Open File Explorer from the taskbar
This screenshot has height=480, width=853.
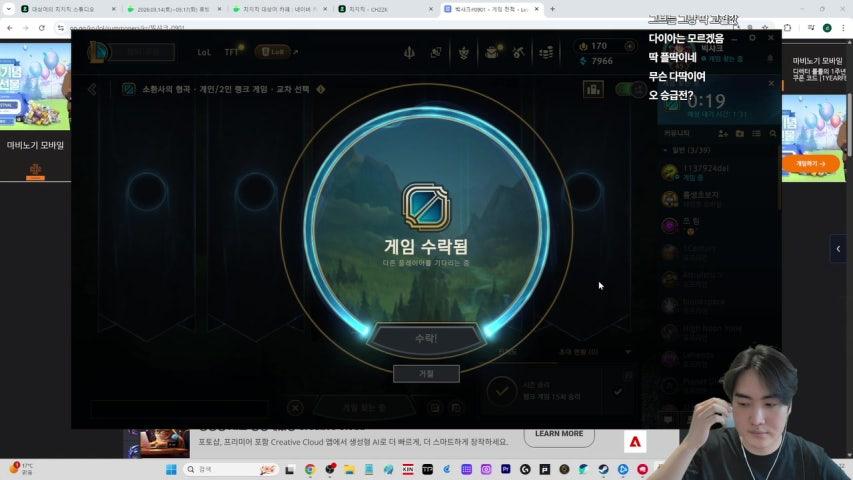(349, 469)
